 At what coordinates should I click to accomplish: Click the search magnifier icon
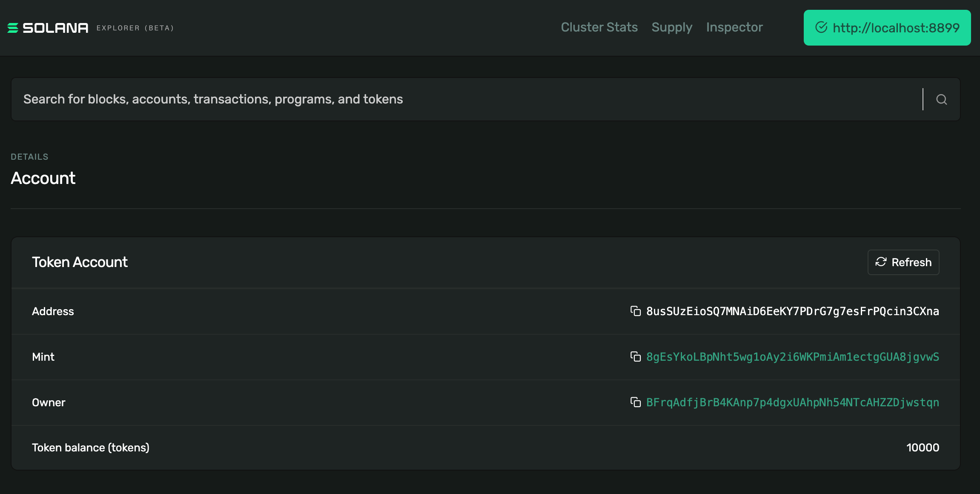(941, 100)
